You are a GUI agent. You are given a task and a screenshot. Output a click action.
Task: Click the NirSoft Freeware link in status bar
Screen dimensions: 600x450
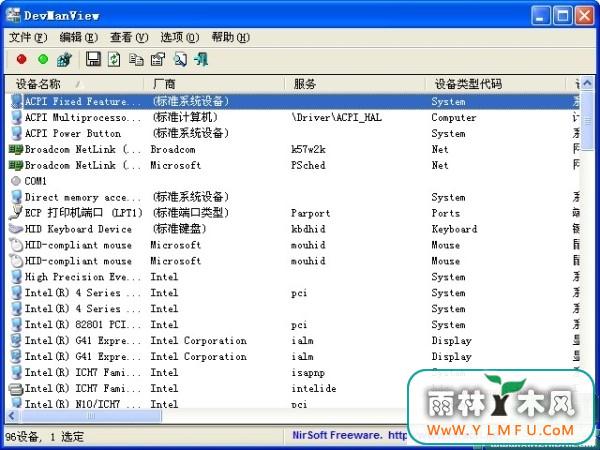(x=349, y=435)
